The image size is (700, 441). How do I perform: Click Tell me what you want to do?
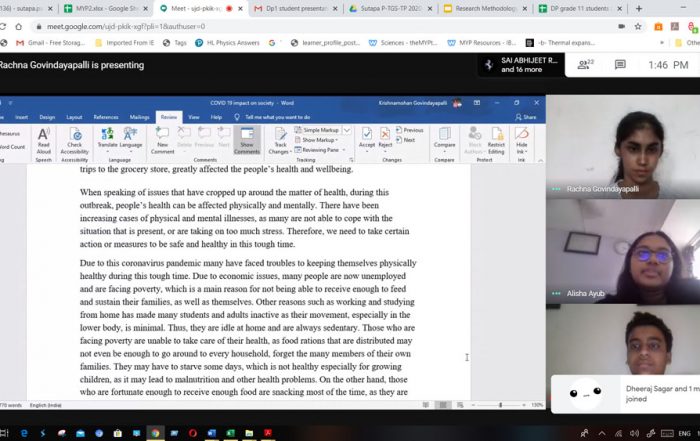coord(272,117)
